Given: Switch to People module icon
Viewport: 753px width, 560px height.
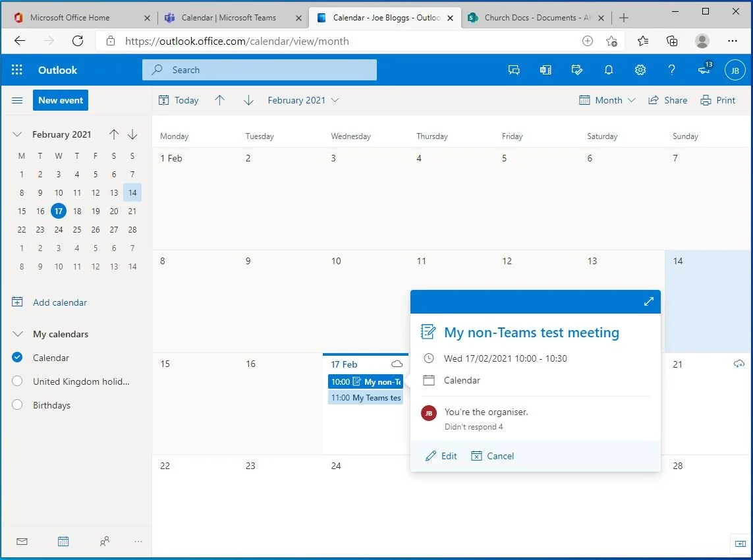Looking at the screenshot, I should 105,542.
